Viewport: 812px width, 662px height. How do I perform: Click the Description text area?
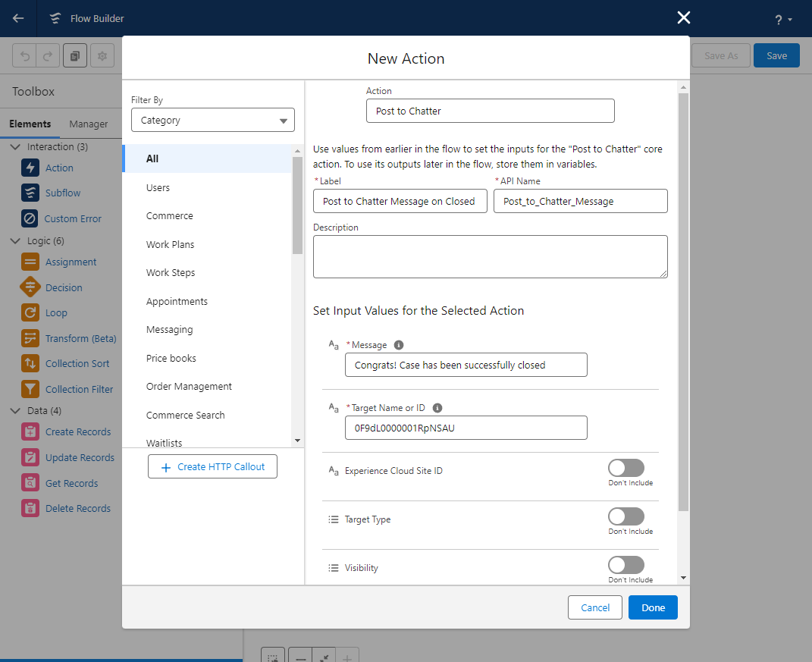[490, 257]
